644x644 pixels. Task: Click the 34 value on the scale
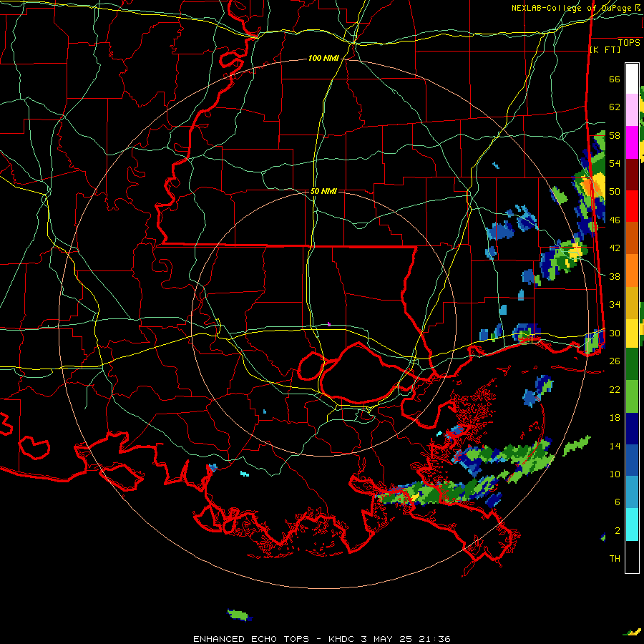(x=615, y=305)
